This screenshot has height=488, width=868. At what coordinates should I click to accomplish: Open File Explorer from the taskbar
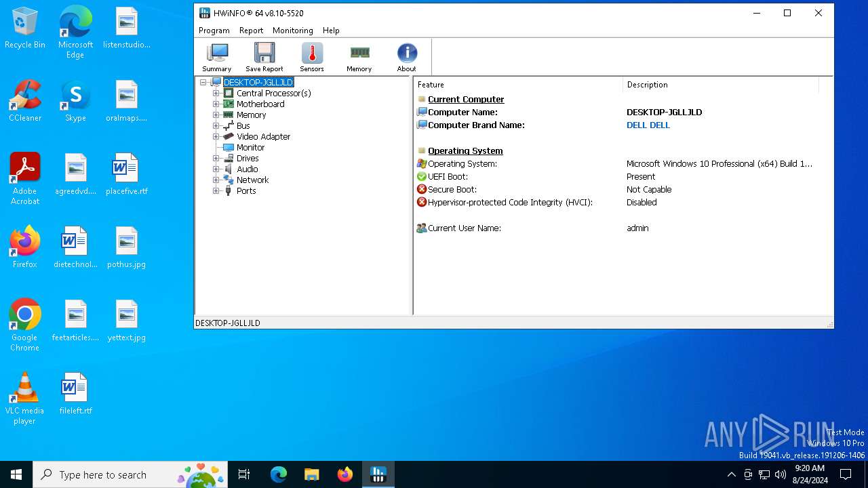tap(312, 474)
